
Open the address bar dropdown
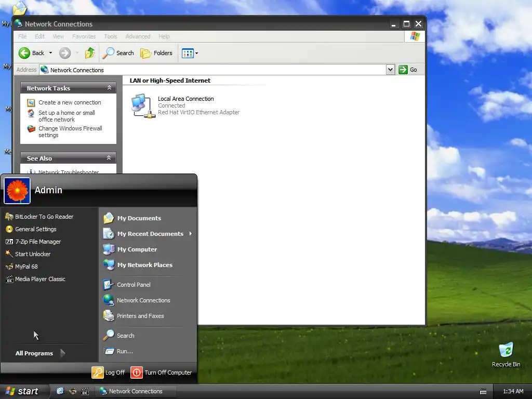390,70
